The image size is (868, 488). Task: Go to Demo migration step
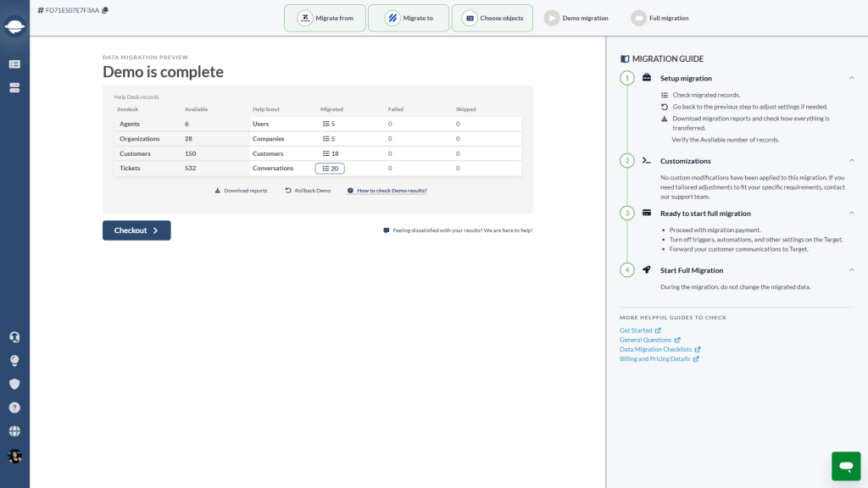tap(576, 19)
